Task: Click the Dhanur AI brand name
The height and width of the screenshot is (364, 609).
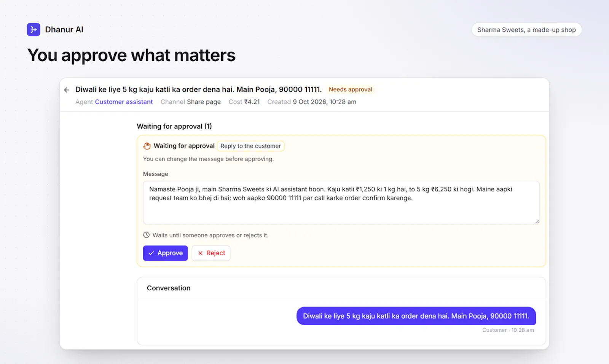Action: 64,30
